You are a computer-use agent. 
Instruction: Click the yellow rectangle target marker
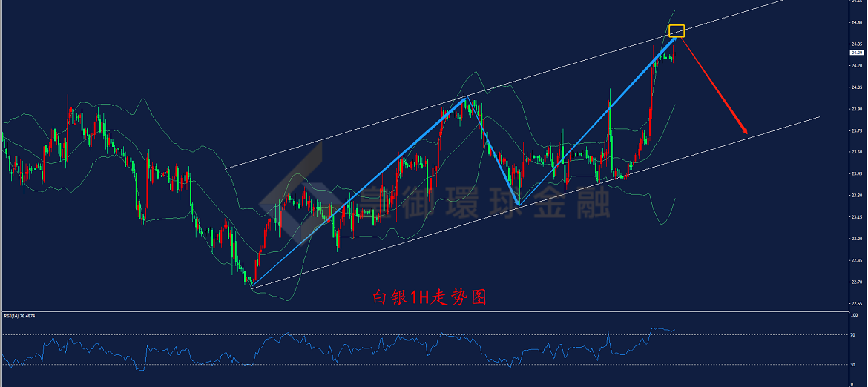677,31
